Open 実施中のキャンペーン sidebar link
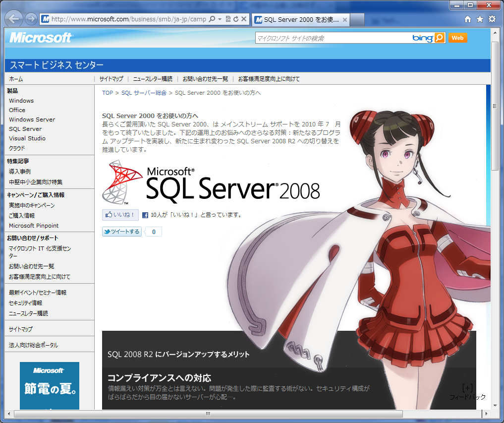This screenshot has height=423, width=504. (32, 205)
